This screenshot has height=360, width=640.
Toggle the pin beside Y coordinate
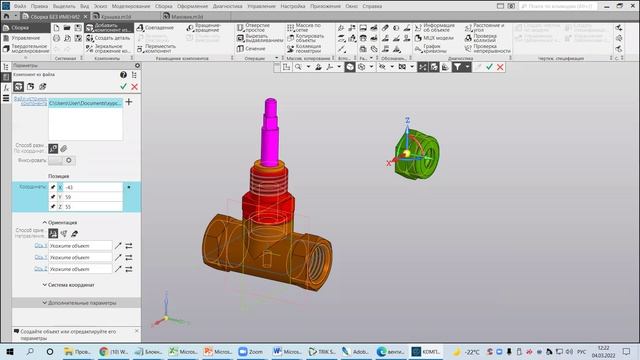(53, 197)
